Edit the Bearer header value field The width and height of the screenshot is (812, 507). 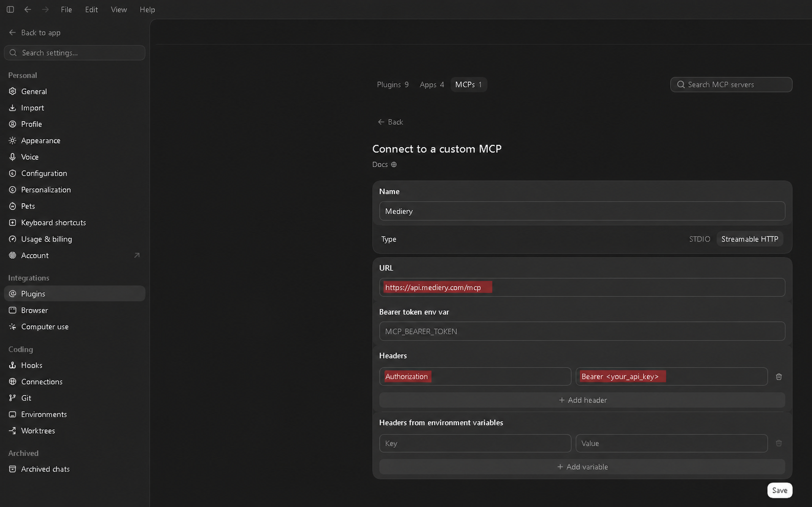pos(671,377)
